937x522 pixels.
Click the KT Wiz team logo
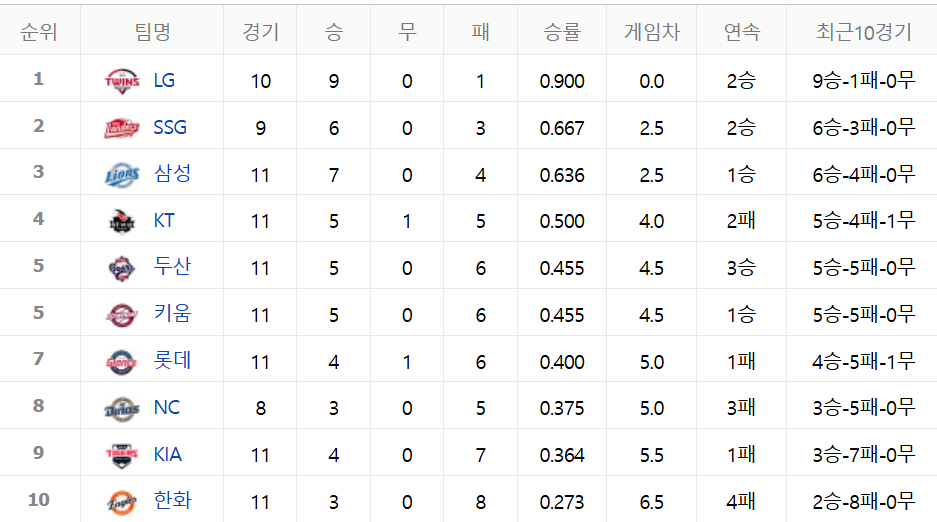click(x=122, y=221)
